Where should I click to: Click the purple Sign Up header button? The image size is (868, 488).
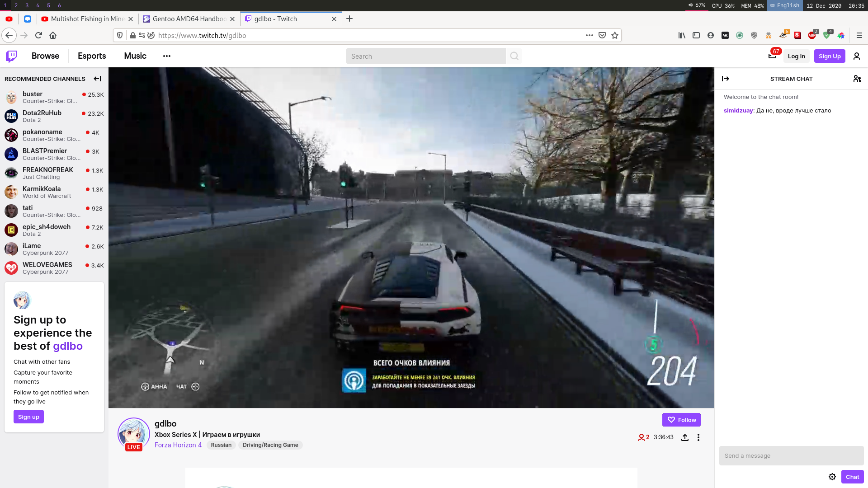coord(830,56)
